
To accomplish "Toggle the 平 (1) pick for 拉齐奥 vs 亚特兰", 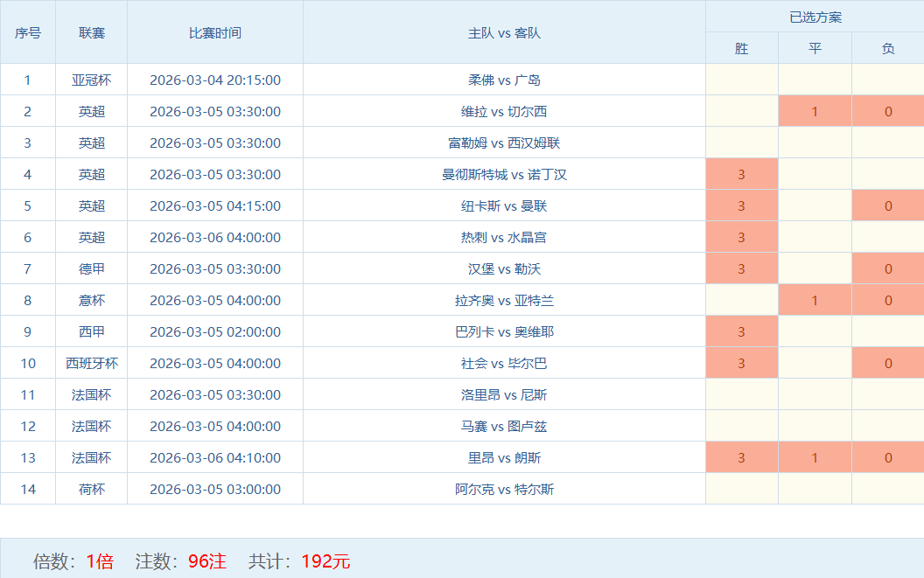I will 815,300.
